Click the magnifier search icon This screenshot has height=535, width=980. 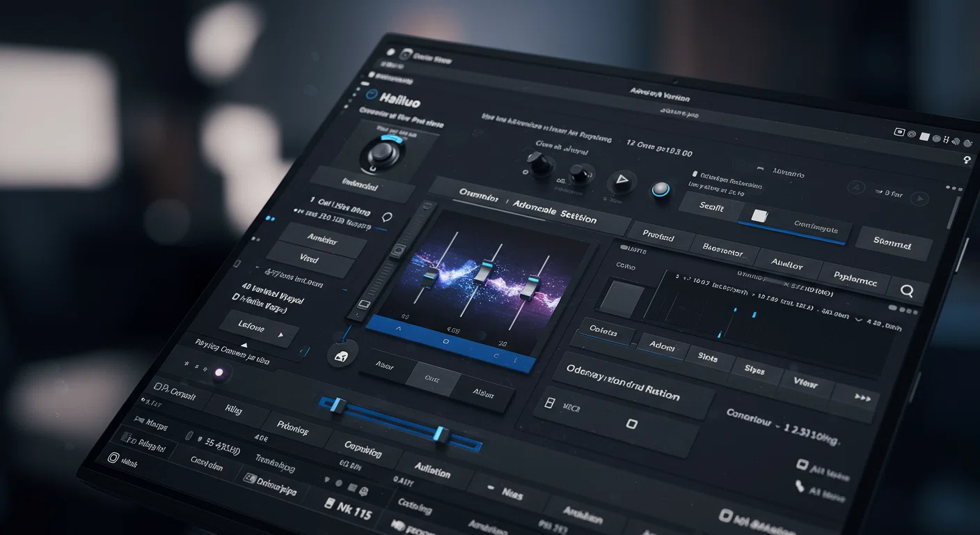click(906, 290)
